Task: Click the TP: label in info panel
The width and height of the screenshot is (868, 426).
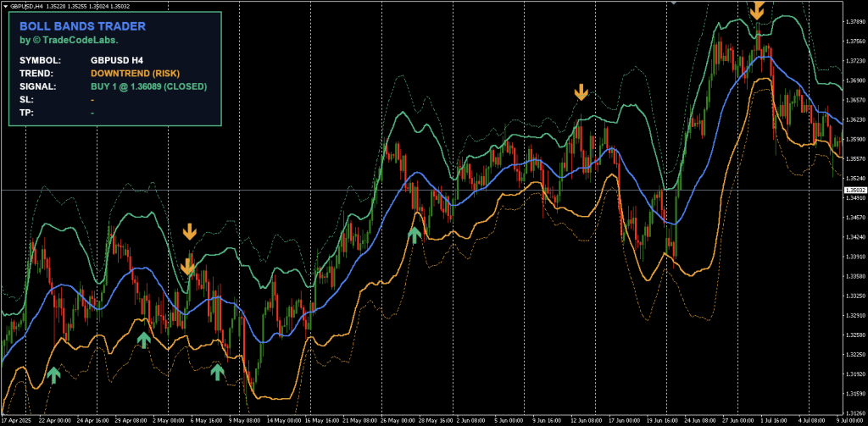Action: (x=26, y=113)
